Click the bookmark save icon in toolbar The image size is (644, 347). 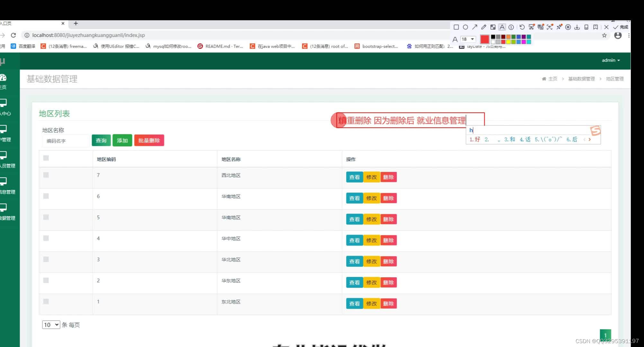[595, 27]
